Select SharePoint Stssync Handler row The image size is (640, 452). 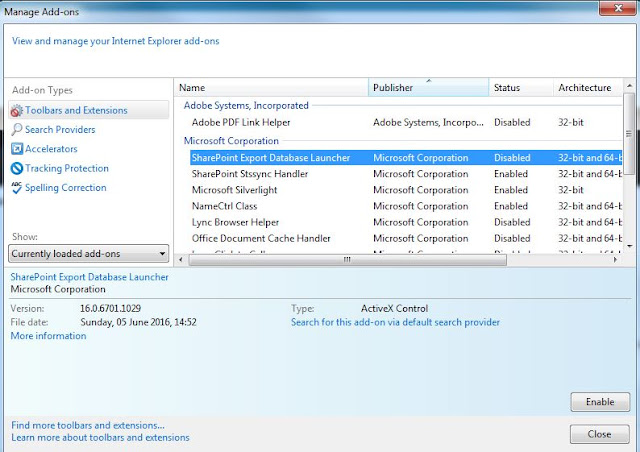[x=406, y=174]
